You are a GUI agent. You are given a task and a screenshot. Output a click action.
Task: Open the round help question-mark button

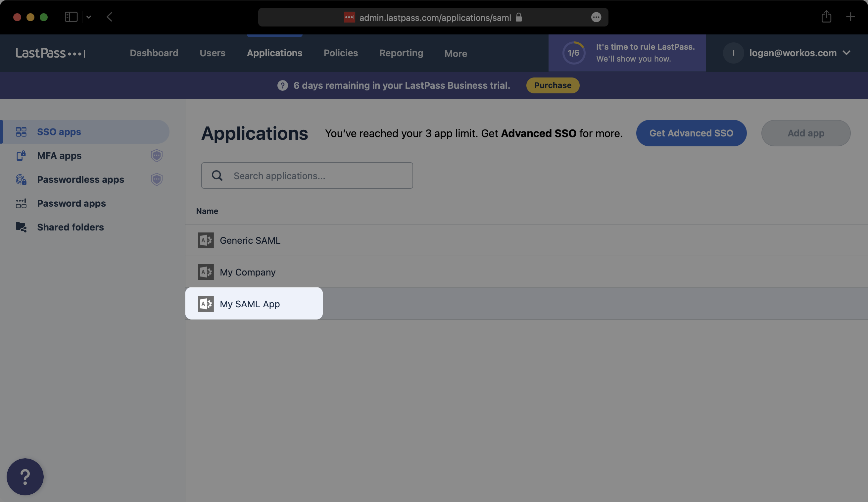click(25, 477)
